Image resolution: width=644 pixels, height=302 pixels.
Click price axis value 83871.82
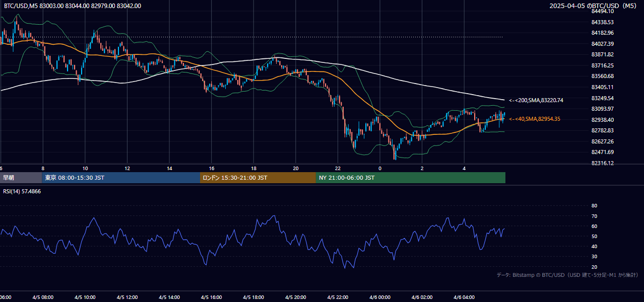click(602, 54)
